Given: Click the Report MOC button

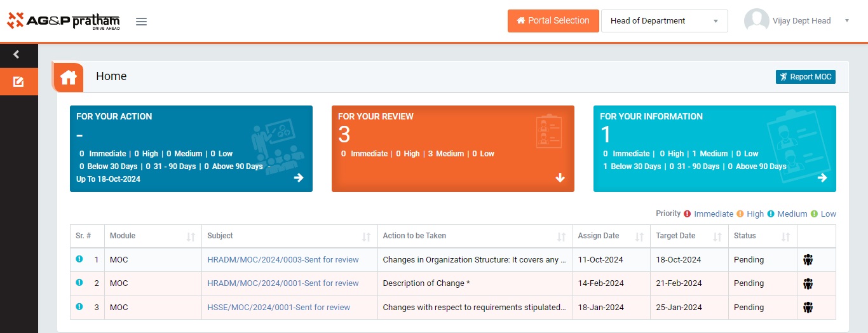Looking at the screenshot, I should [805, 77].
